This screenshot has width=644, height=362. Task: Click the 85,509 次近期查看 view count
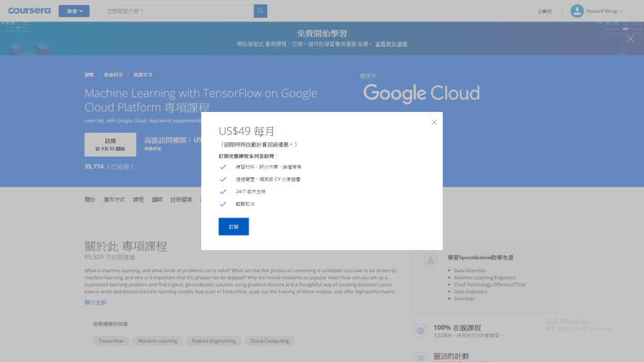click(x=109, y=257)
